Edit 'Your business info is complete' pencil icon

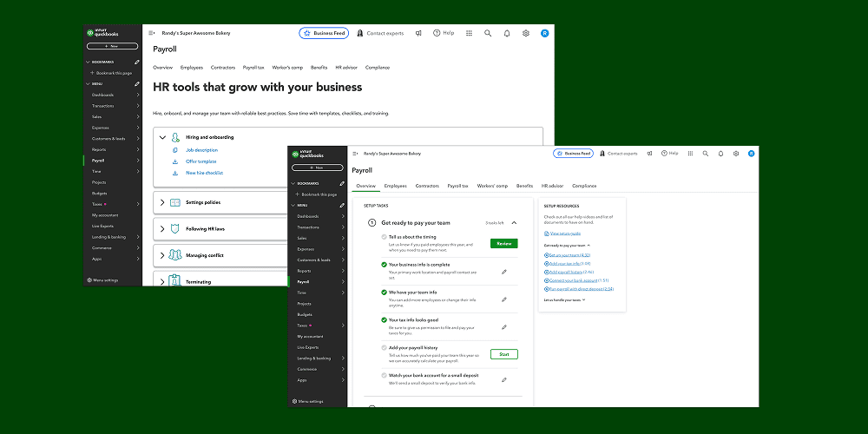[x=503, y=272]
